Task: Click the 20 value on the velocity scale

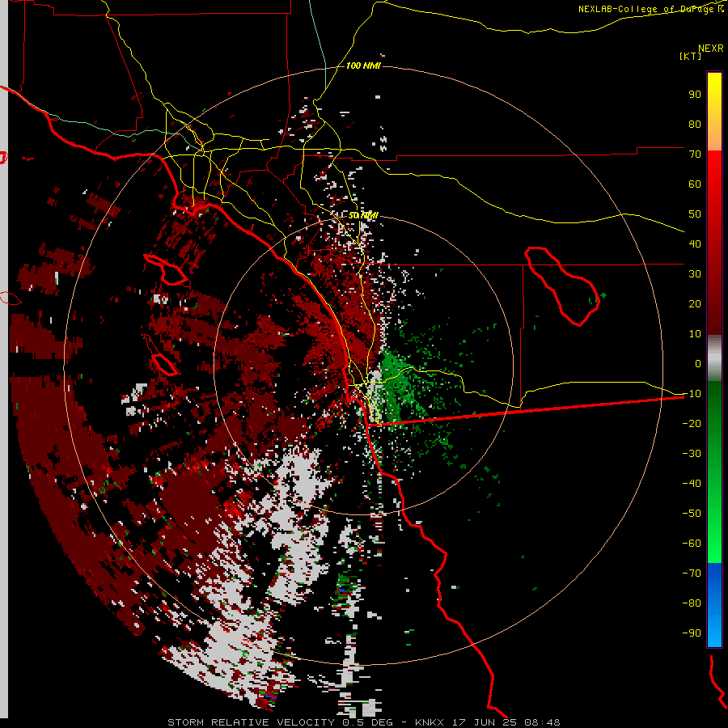Action: pos(695,303)
